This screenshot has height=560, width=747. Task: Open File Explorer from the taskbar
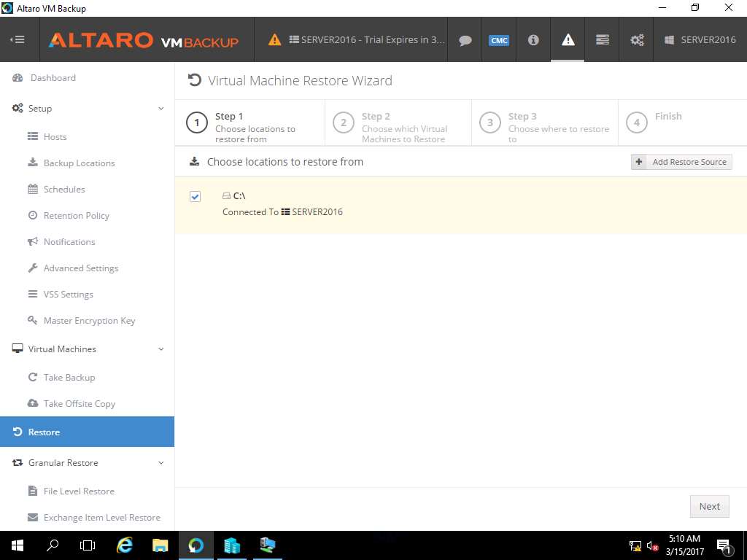tap(160, 545)
